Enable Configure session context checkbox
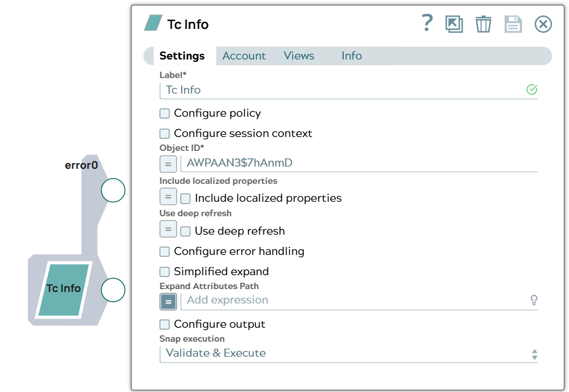The image size is (569, 392). click(165, 134)
